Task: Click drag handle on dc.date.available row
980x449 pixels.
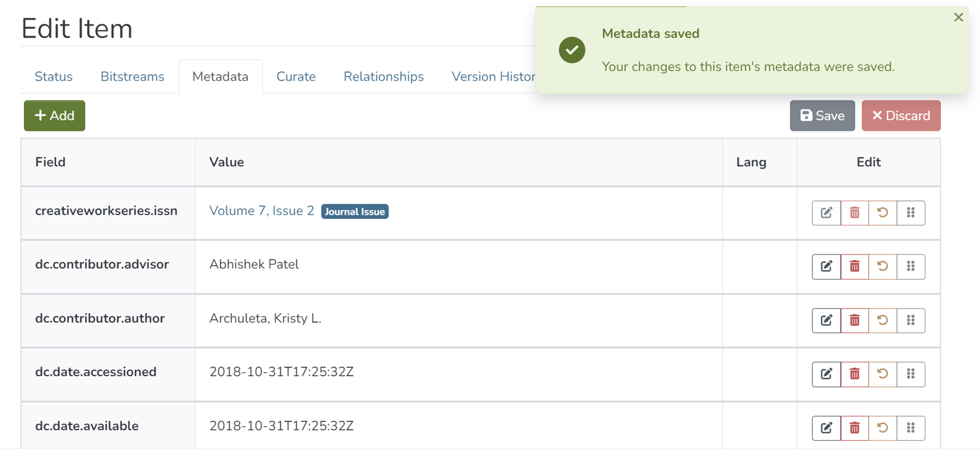Action: (910, 428)
